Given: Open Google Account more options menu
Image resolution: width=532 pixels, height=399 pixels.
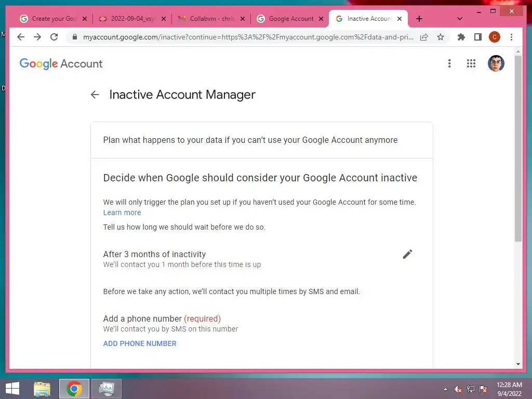Looking at the screenshot, I should click(x=449, y=63).
